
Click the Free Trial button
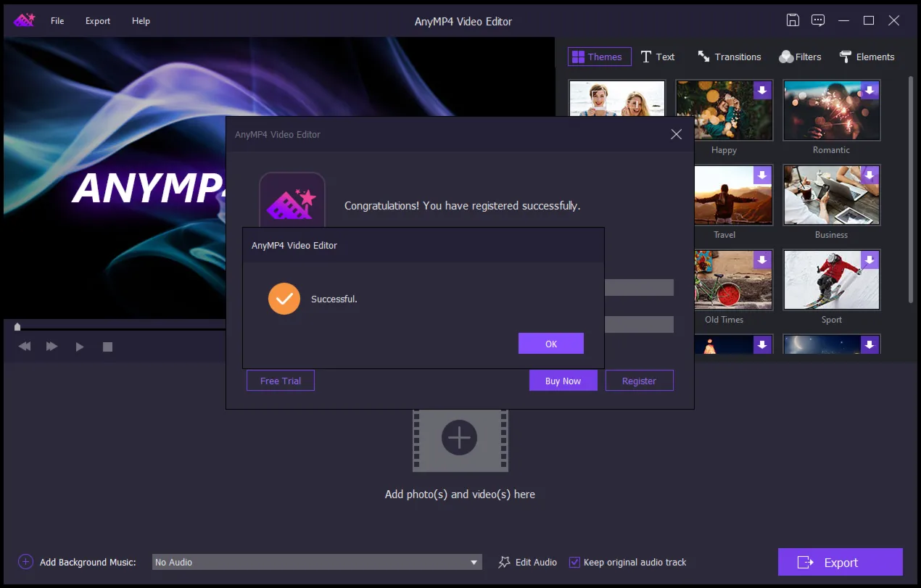point(281,381)
